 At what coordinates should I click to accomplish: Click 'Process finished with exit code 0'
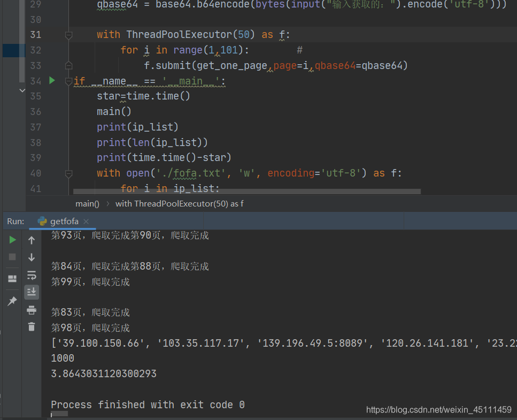pyautogui.click(x=148, y=405)
